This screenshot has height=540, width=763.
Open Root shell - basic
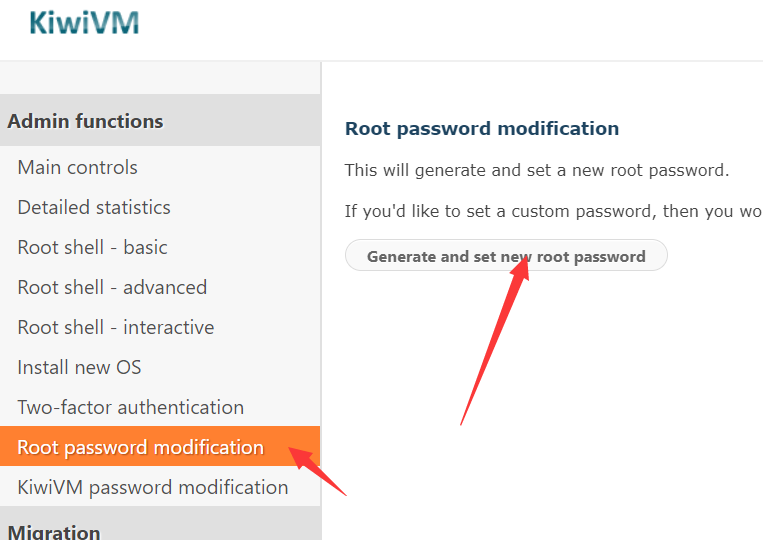pyautogui.click(x=92, y=247)
